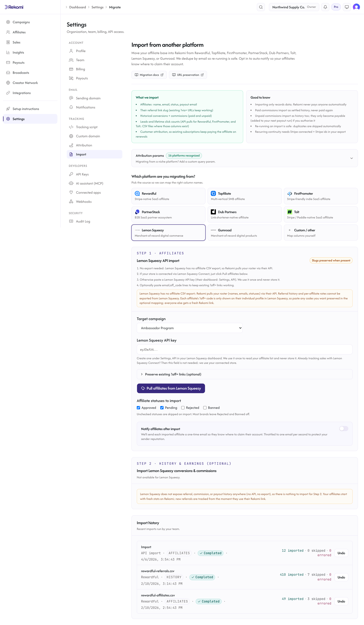Click the Integrations link icon in sidebar
364x625 pixels.
pos(8,93)
